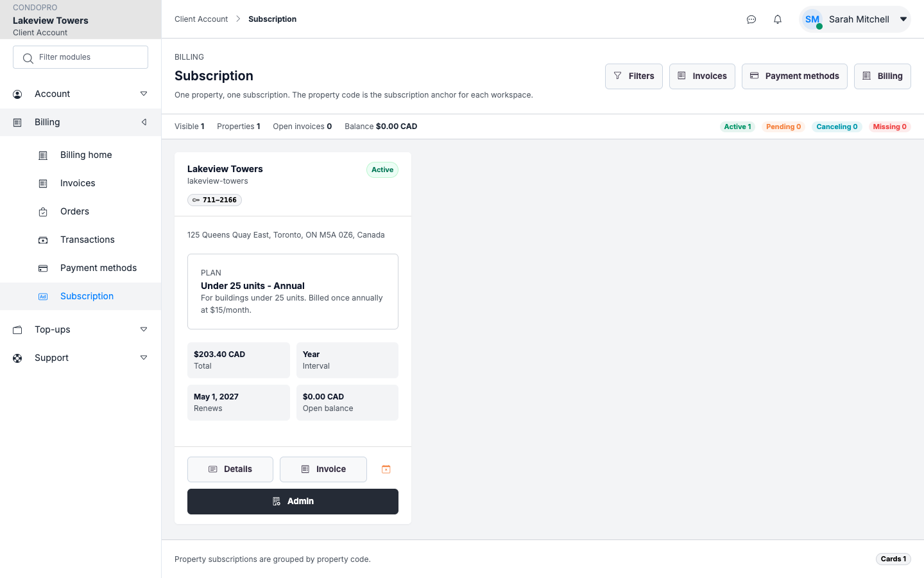
Task: Click the orange cancel subscription calendar icon
Action: 386,469
